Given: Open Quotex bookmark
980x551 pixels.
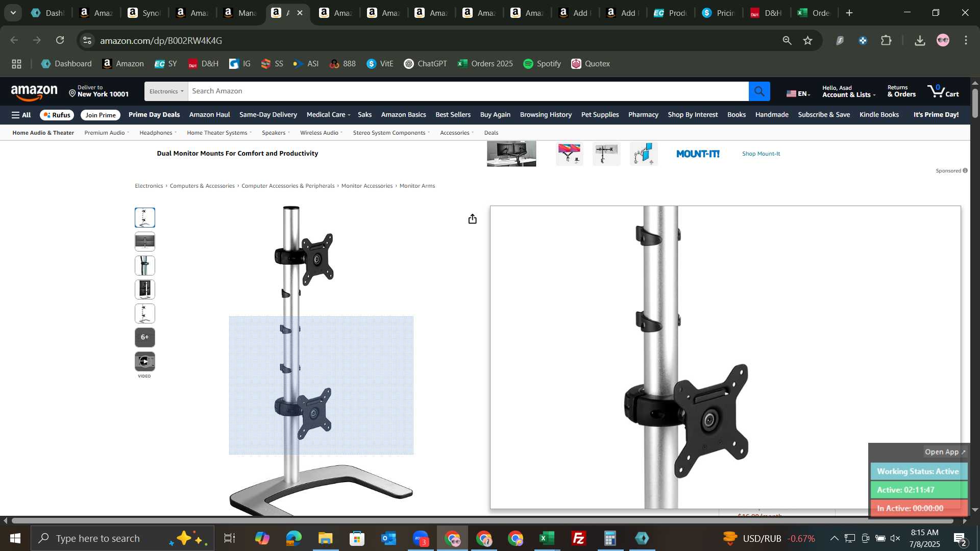Looking at the screenshot, I should click(x=591, y=64).
